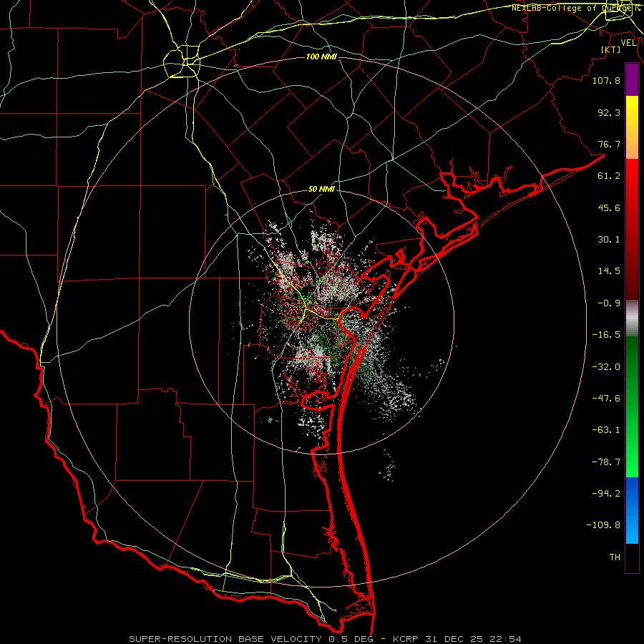Select the -0.9 legend value

coord(609,303)
